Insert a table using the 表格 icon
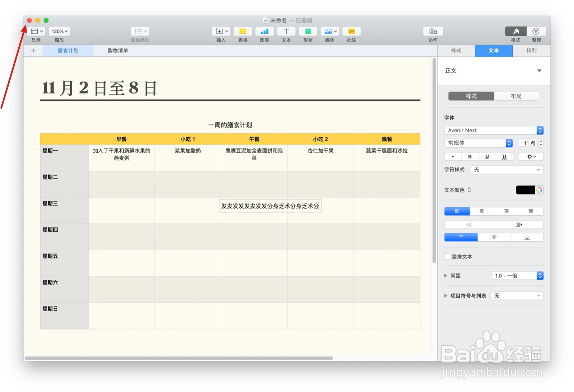The image size is (574, 392). click(x=243, y=32)
